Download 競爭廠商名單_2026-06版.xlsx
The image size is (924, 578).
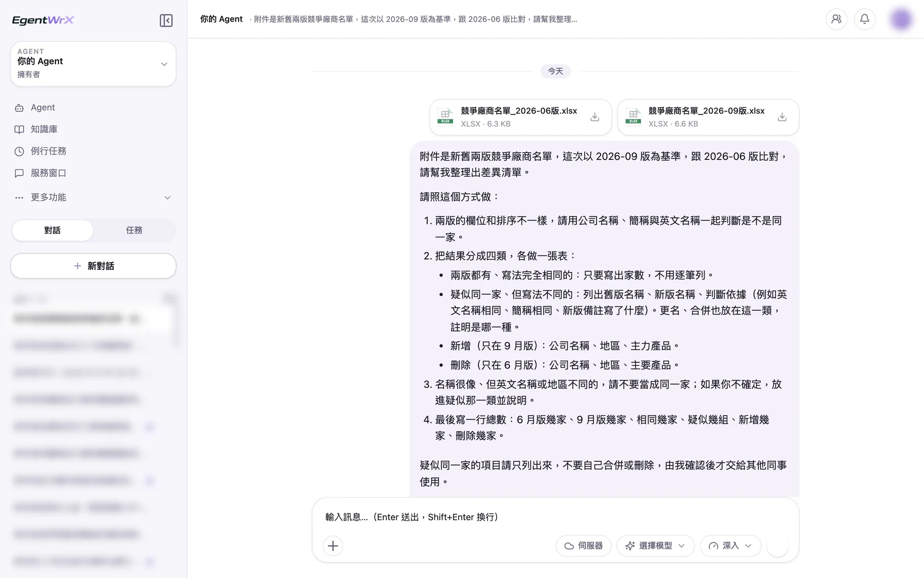pos(595,117)
